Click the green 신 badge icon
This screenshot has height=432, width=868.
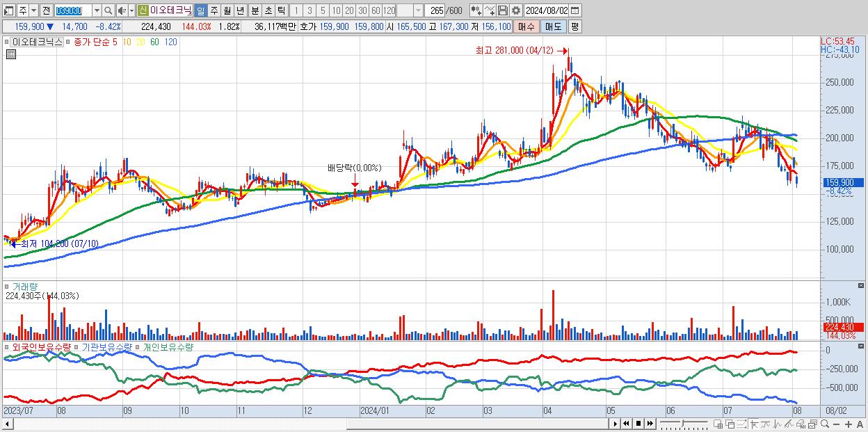143,10
